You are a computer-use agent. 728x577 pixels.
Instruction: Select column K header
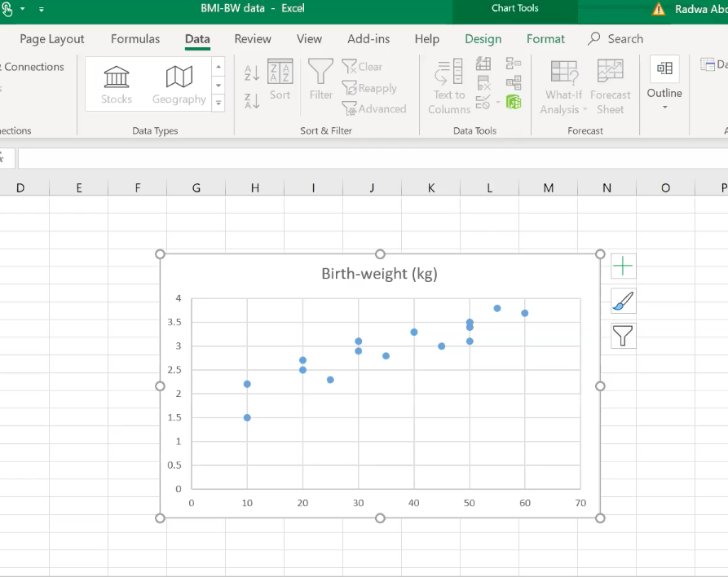[431, 188]
